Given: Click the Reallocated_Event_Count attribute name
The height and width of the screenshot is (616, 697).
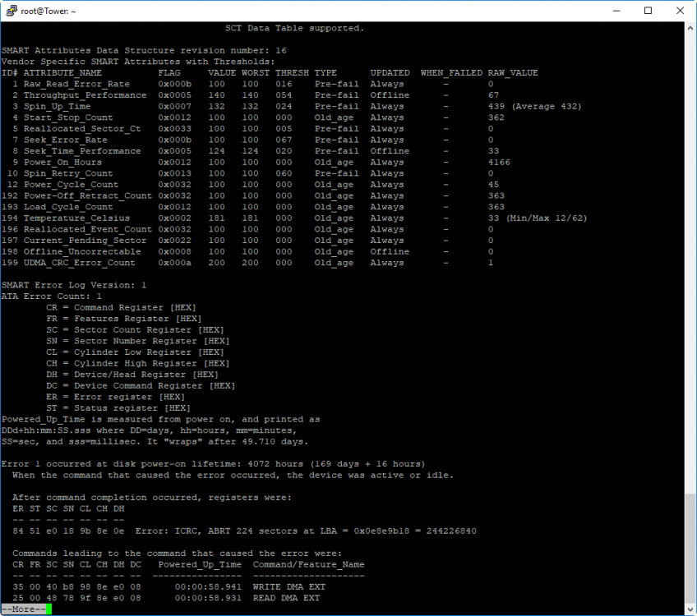Looking at the screenshot, I should coord(88,229).
